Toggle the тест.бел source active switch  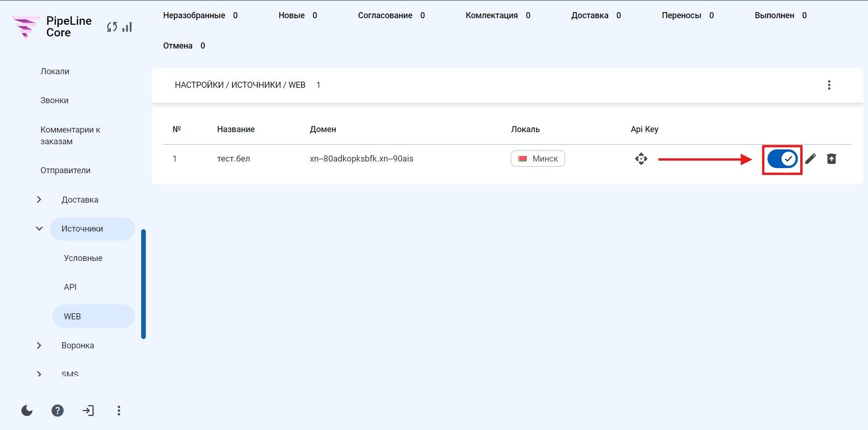point(782,159)
